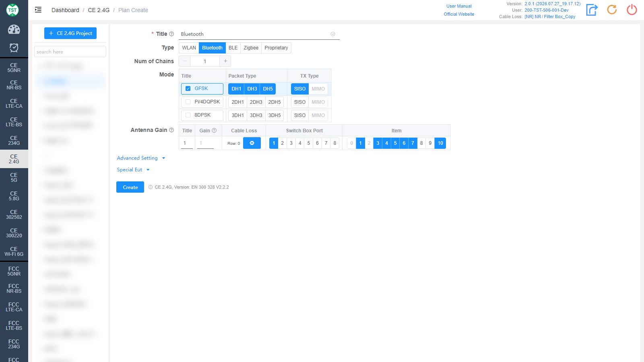This screenshot has width=644, height=362.
Task: Open the User Manual link
Action: pyautogui.click(x=459, y=6)
